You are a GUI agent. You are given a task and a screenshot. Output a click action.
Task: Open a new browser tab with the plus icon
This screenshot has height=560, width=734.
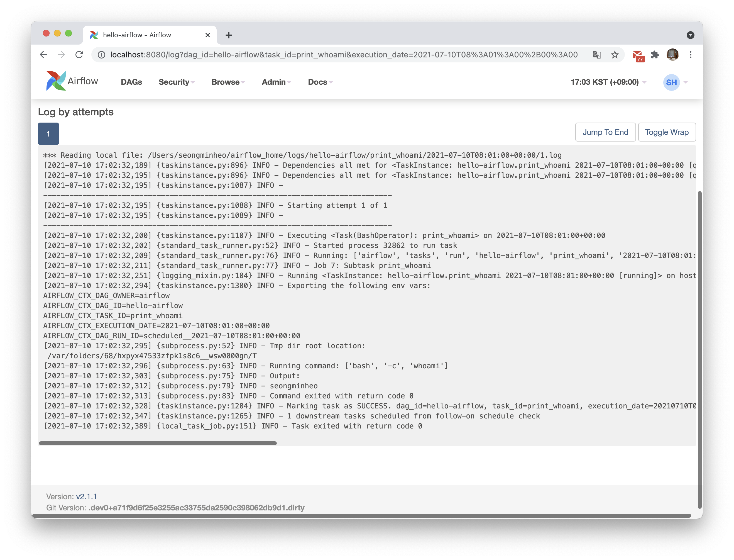click(x=229, y=35)
